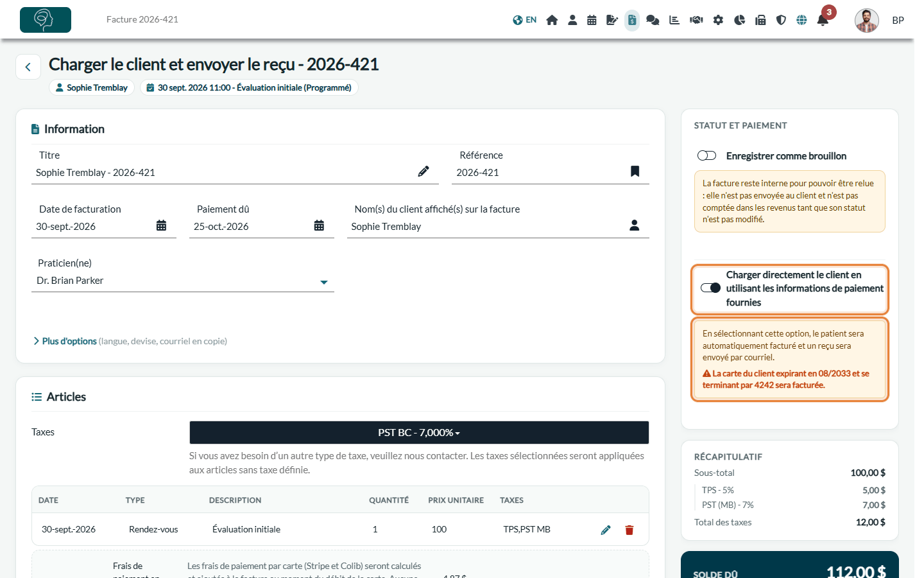
Task: Open the notes signature icon in navbar
Action: 612,20
